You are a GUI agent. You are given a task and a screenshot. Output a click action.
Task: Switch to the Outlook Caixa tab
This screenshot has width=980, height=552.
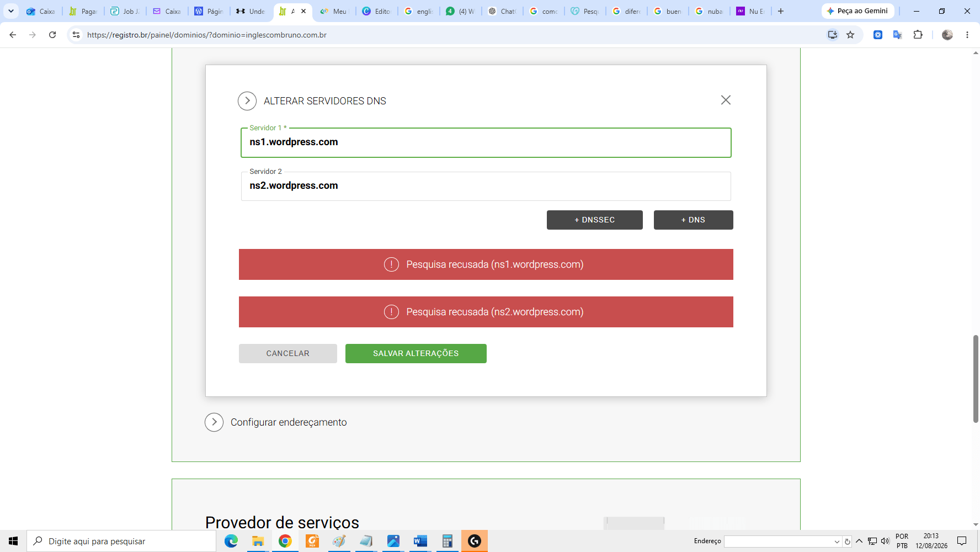41,11
